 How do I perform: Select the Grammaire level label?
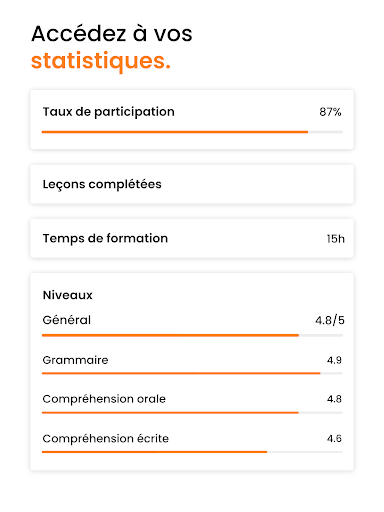[75, 360]
